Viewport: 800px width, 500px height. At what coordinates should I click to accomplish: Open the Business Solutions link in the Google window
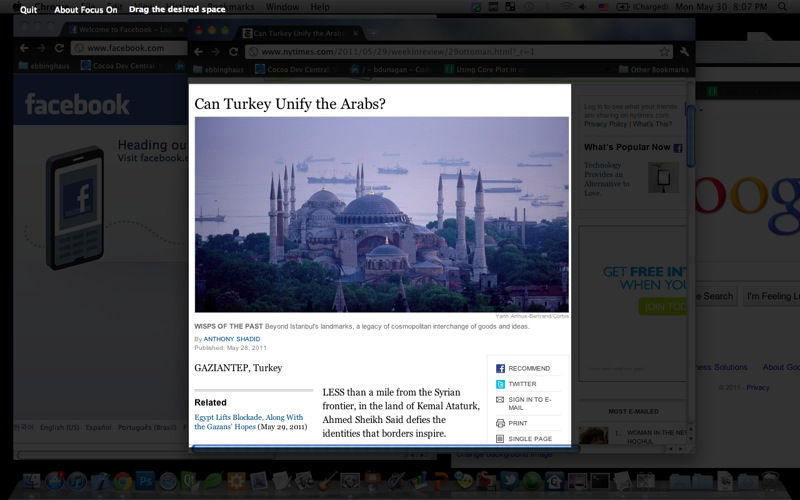tap(721, 367)
